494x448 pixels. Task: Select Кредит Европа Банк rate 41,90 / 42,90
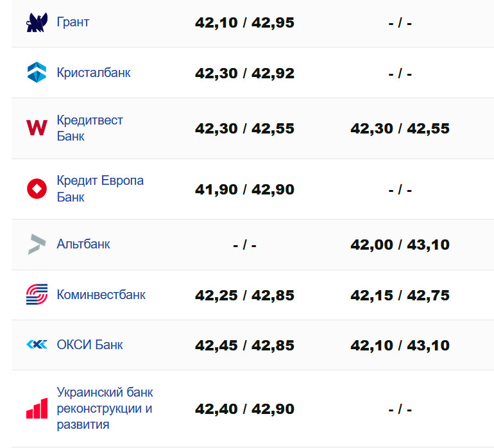pyautogui.click(x=244, y=189)
